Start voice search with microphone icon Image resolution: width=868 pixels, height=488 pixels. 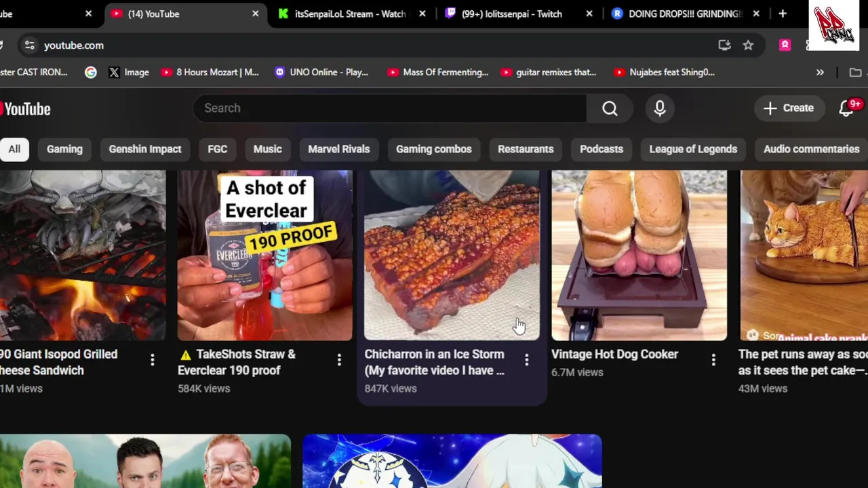660,108
